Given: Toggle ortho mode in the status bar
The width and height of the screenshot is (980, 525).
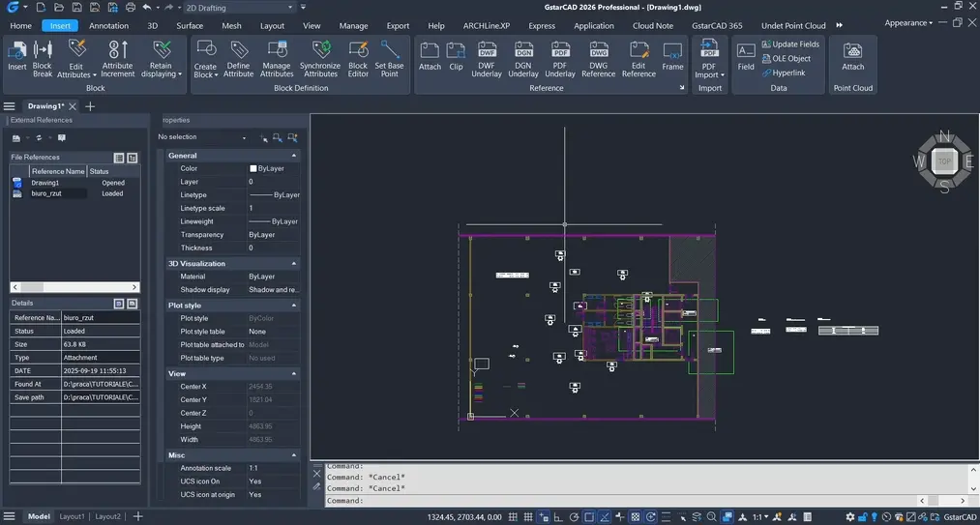Looking at the screenshot, I should click(558, 517).
